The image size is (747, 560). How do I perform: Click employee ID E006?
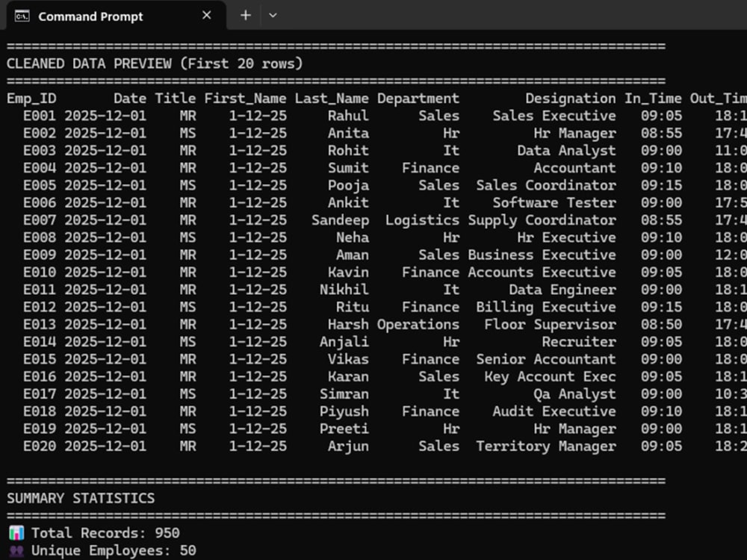[40, 203]
